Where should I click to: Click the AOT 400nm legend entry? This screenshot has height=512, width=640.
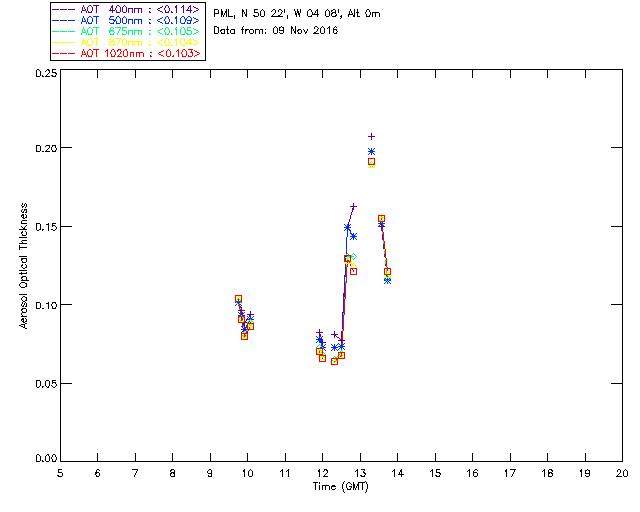click(126, 9)
